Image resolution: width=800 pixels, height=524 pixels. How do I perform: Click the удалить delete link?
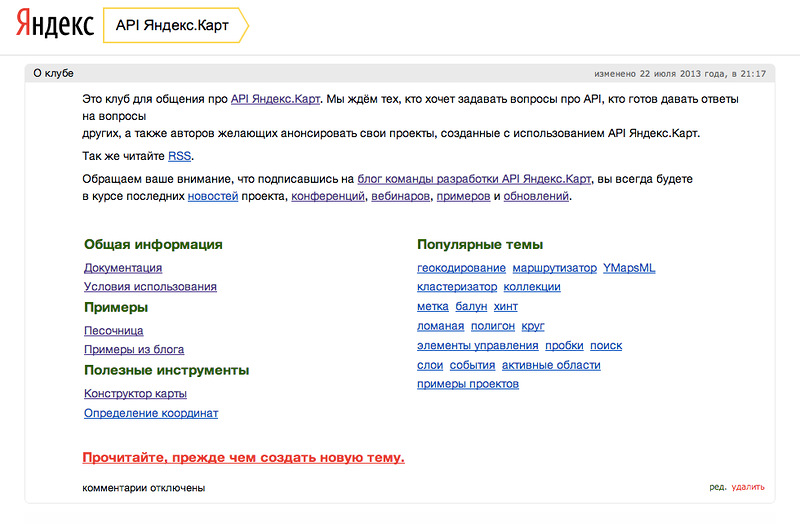748,487
